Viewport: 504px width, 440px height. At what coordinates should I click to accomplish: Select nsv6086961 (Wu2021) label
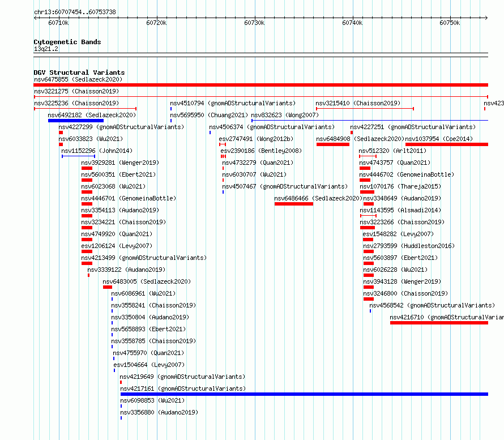143,293
